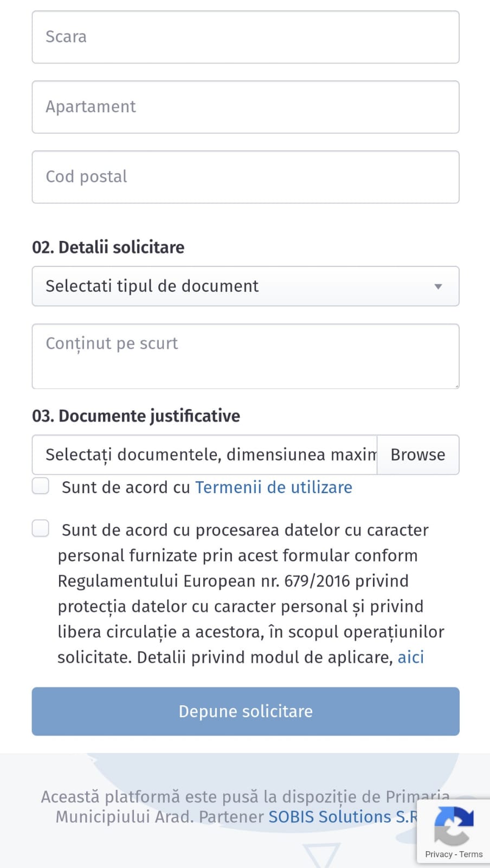Submit with the Depune solicitare button
The image size is (490, 868).
click(x=245, y=711)
